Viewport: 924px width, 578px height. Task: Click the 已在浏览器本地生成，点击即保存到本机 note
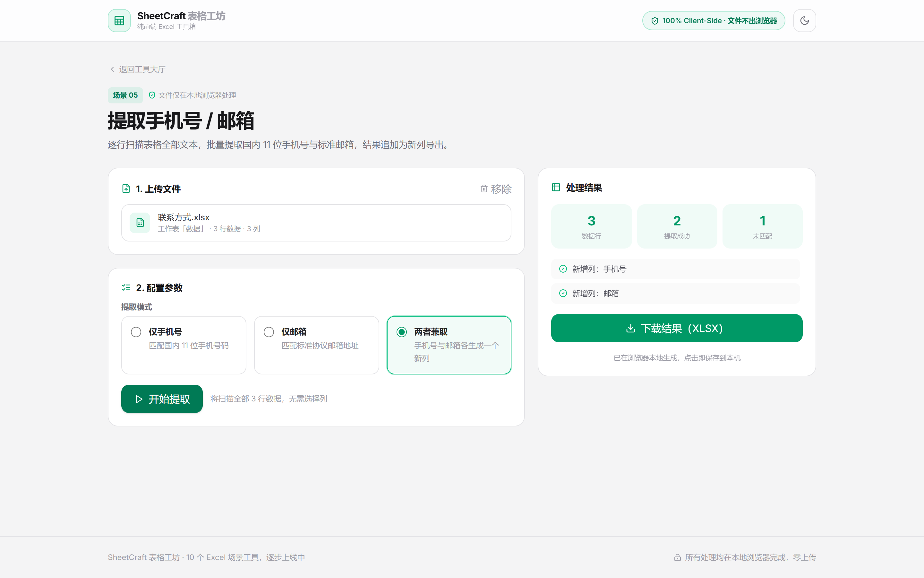click(677, 358)
